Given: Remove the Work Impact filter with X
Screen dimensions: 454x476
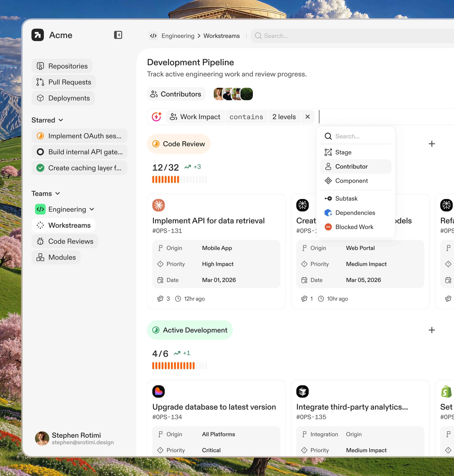Looking at the screenshot, I should [307, 117].
